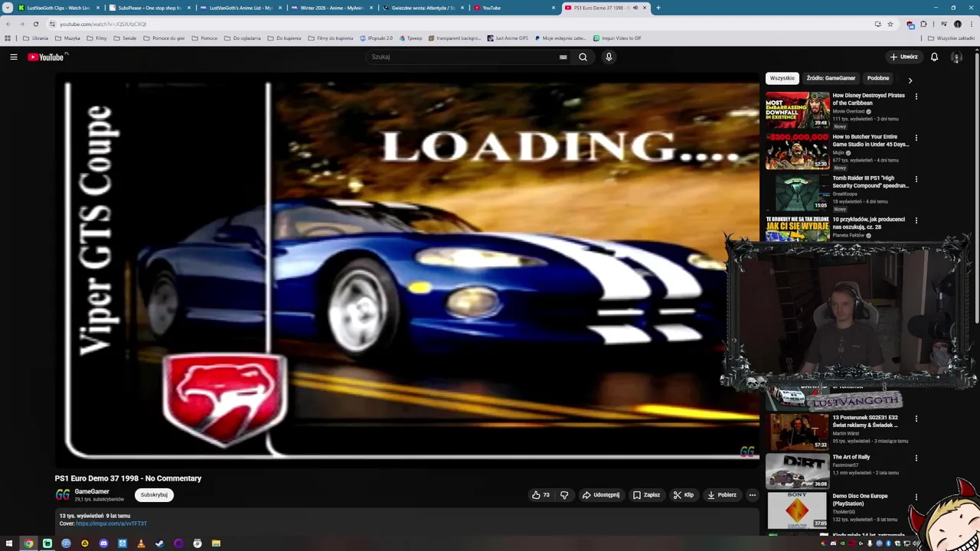980x551 pixels.
Task: Open the GameGamer channel avatar
Action: [63, 495]
